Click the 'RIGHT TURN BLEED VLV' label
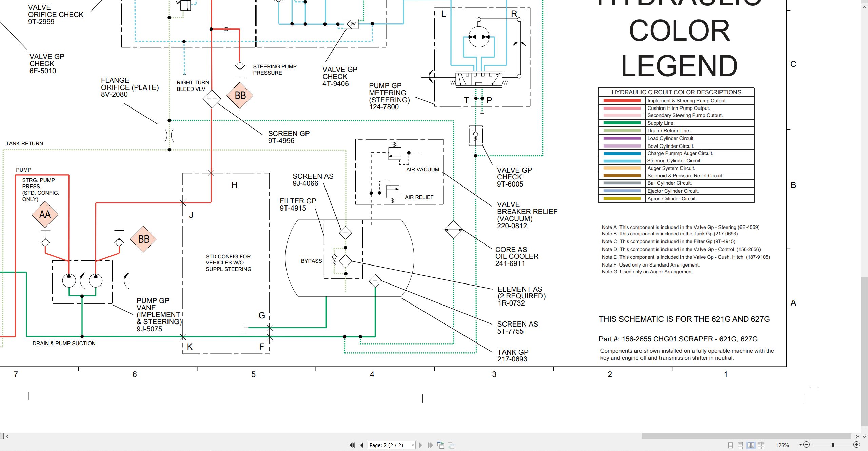This screenshot has width=868, height=451. tap(193, 86)
